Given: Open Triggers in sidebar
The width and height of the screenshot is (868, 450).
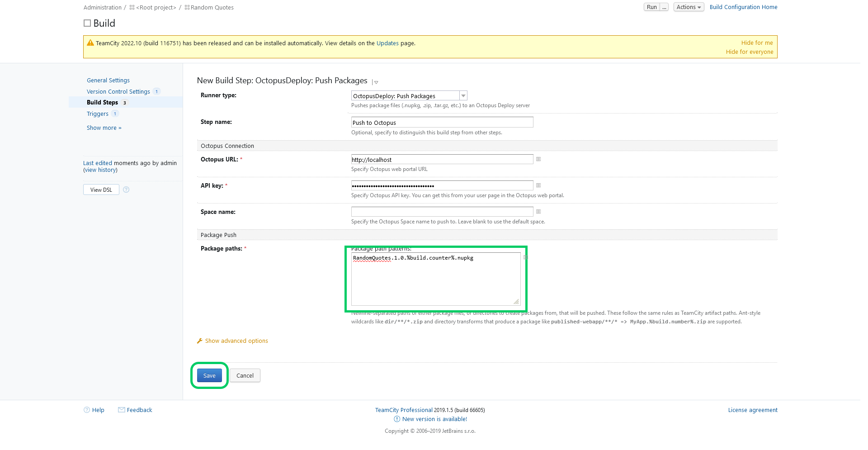Looking at the screenshot, I should (x=98, y=114).
